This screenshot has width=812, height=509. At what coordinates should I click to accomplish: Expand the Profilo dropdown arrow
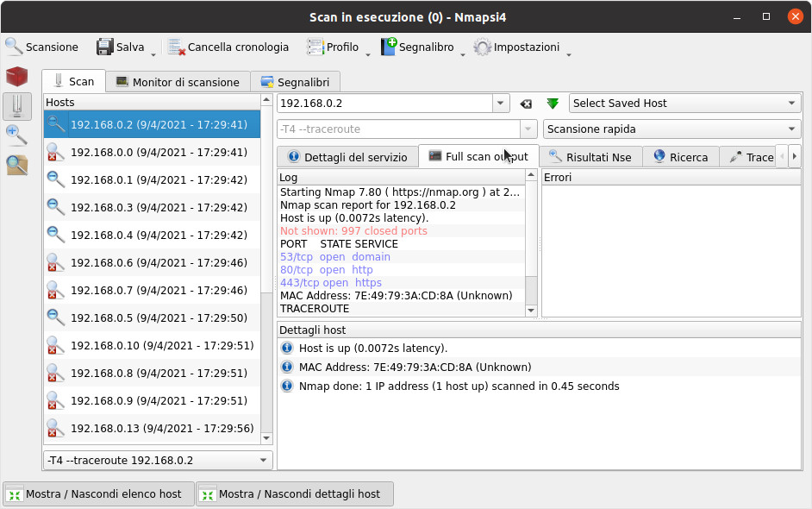pyautogui.click(x=368, y=53)
